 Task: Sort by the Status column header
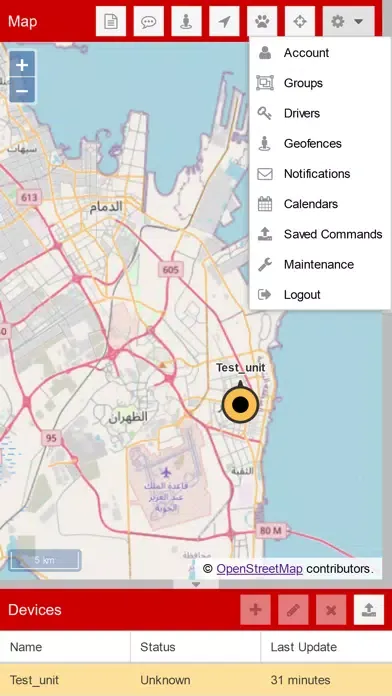pyautogui.click(x=195, y=647)
